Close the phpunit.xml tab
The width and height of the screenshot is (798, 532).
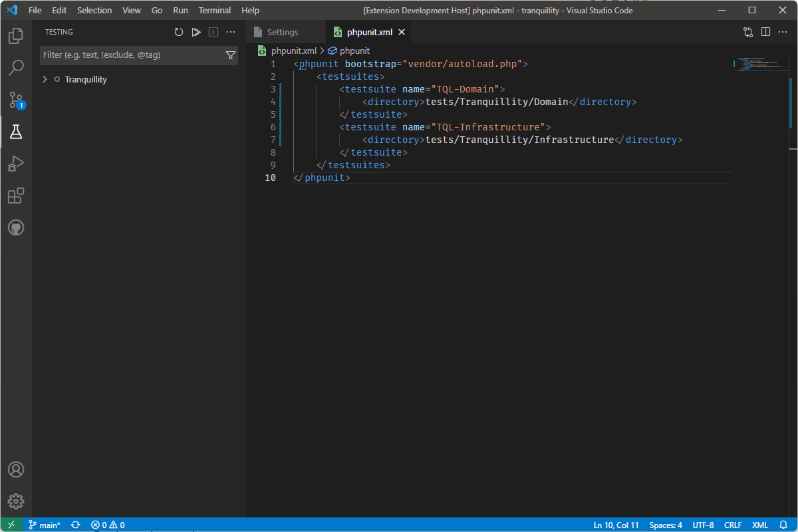tap(401, 32)
